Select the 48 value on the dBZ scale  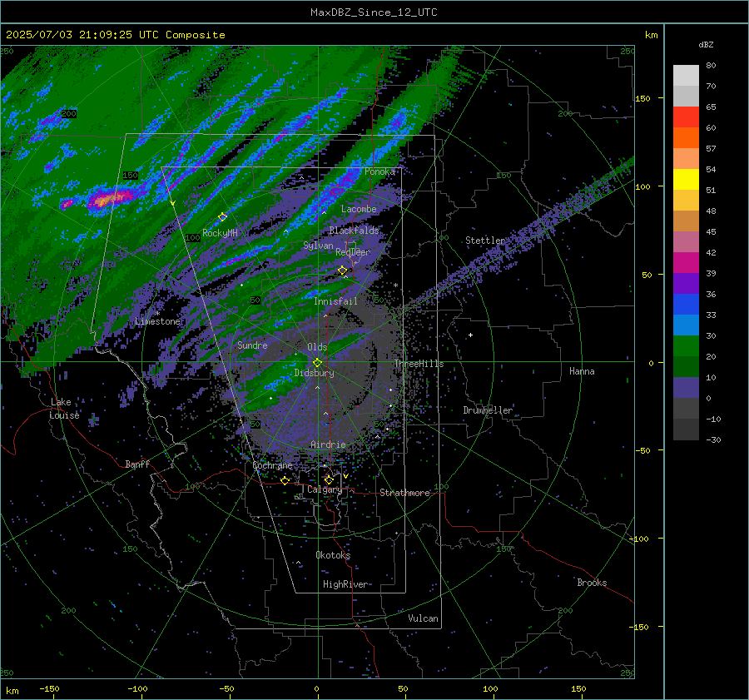(x=711, y=211)
